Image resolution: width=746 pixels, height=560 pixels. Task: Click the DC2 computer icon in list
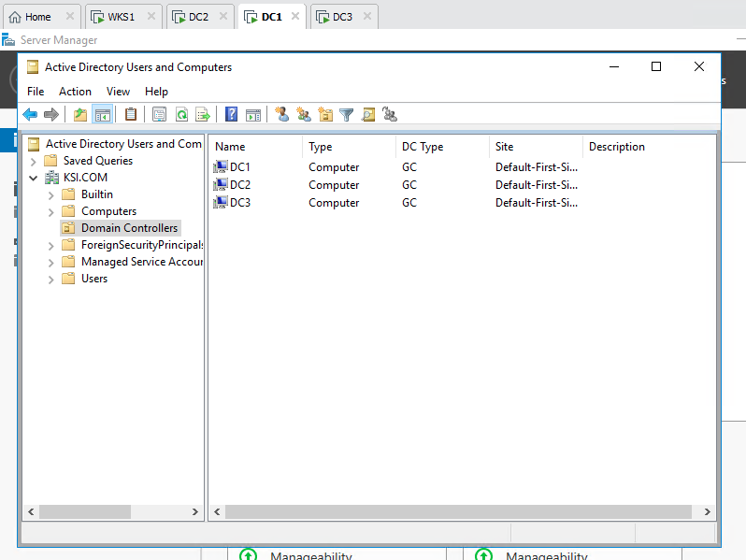221,184
